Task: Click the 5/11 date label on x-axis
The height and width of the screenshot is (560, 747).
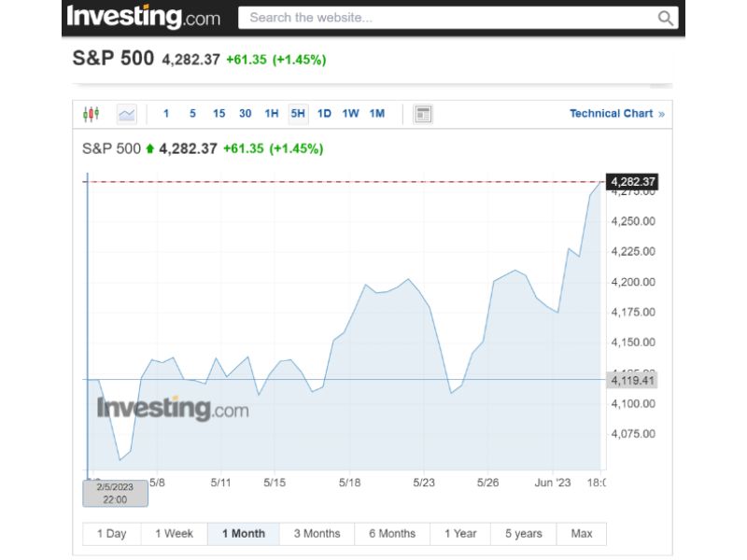Action: click(220, 483)
